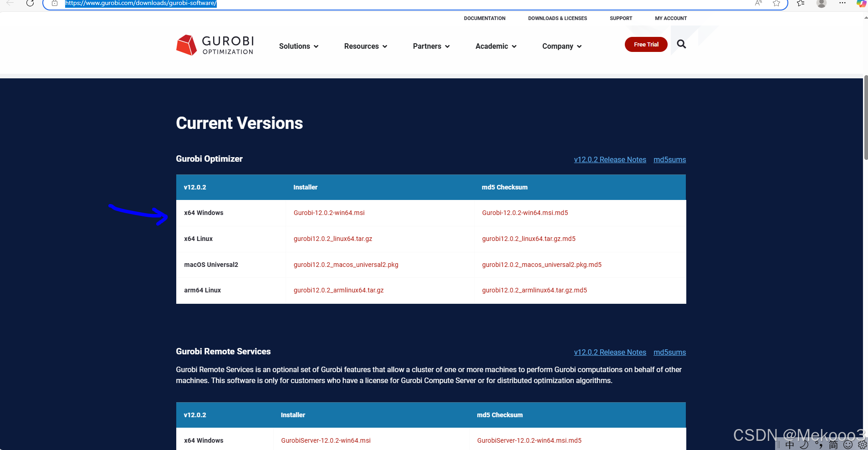The height and width of the screenshot is (450, 868).
Task: Click the Gurobi Optimization logo
Action: click(215, 45)
